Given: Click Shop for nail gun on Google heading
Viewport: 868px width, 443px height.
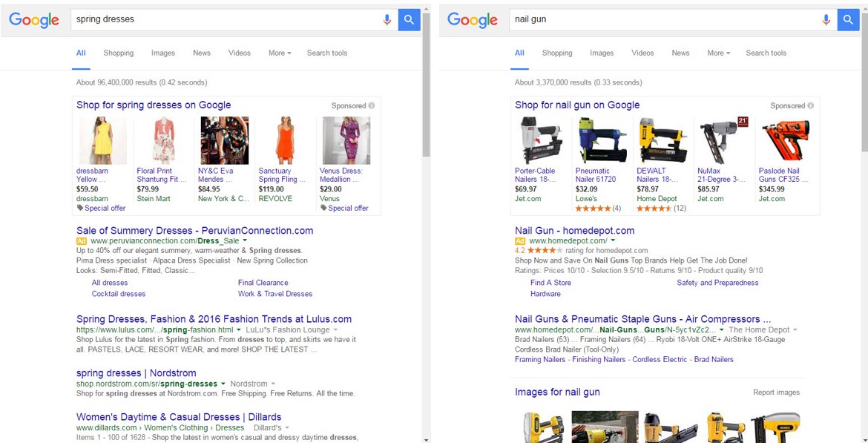Looking at the screenshot, I should pyautogui.click(x=577, y=105).
